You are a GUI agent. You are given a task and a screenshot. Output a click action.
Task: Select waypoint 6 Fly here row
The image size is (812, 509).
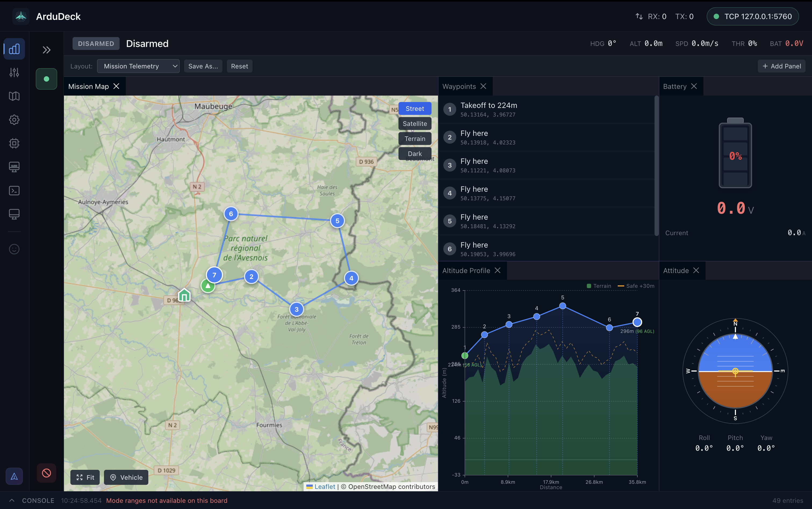tap(546, 248)
